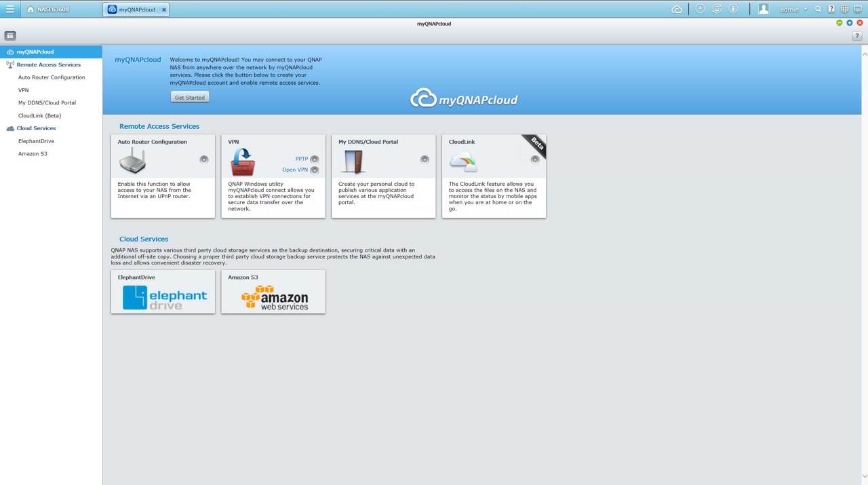868x485 pixels.
Task: Open ElephantDrive in the sidebar
Action: tap(36, 141)
